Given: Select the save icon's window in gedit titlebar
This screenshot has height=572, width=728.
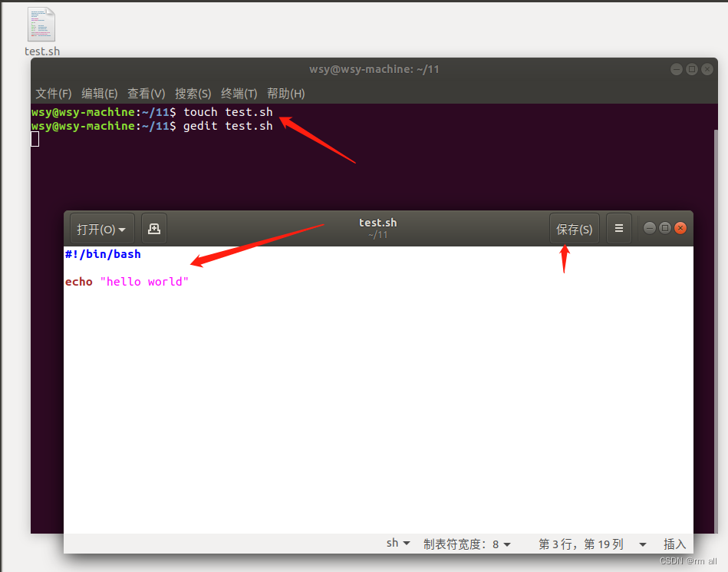Looking at the screenshot, I should [377, 227].
